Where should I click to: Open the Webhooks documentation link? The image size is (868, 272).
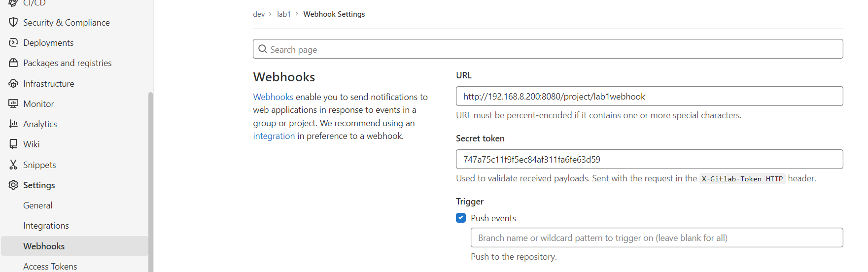(x=273, y=97)
